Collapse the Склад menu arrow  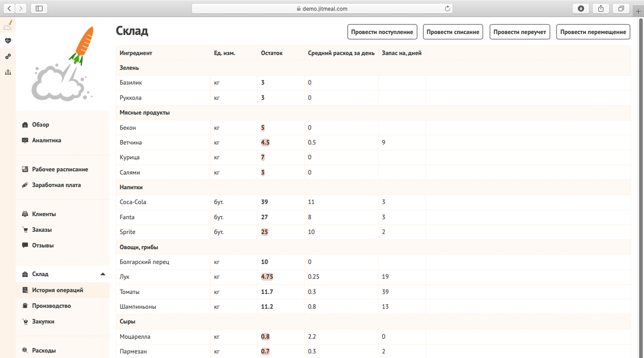(103, 274)
